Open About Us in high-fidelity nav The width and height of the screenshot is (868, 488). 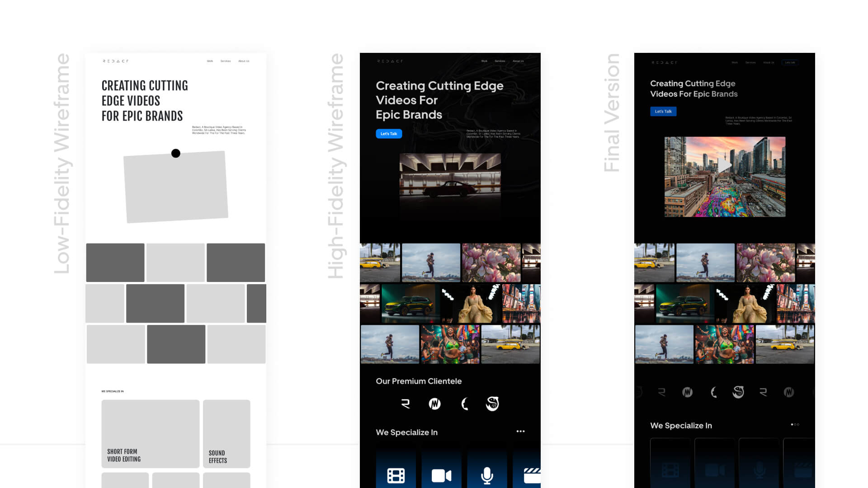(x=518, y=61)
